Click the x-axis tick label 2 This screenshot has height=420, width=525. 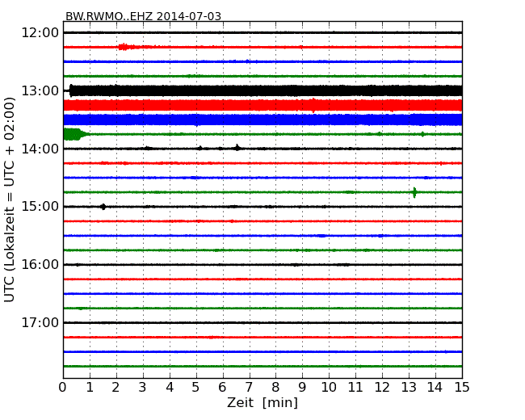(x=115, y=388)
